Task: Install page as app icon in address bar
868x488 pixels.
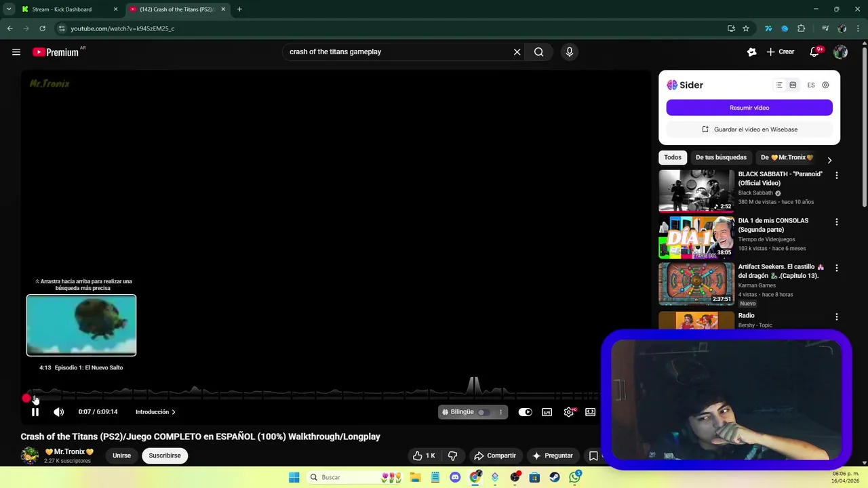Action: point(731,28)
